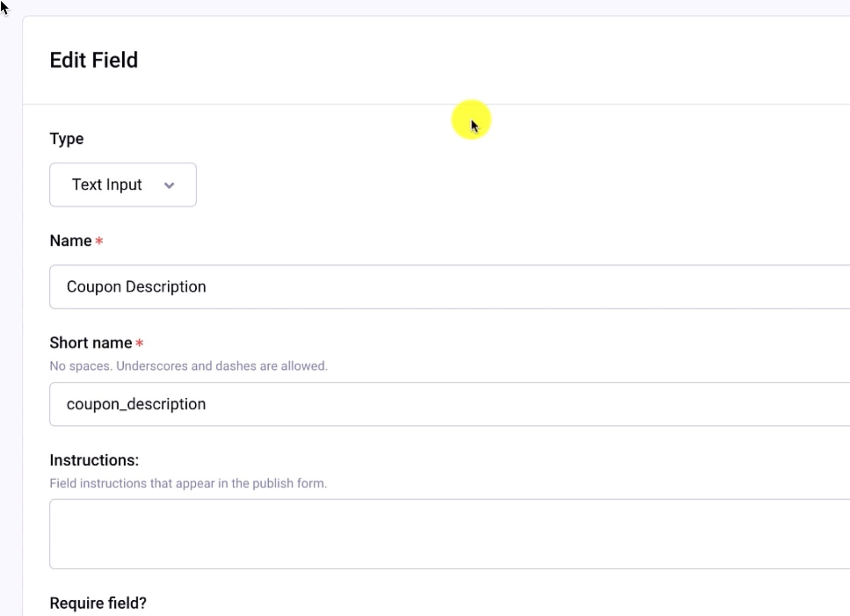Click the publish form instructions hint
The image size is (850, 616).
188,483
